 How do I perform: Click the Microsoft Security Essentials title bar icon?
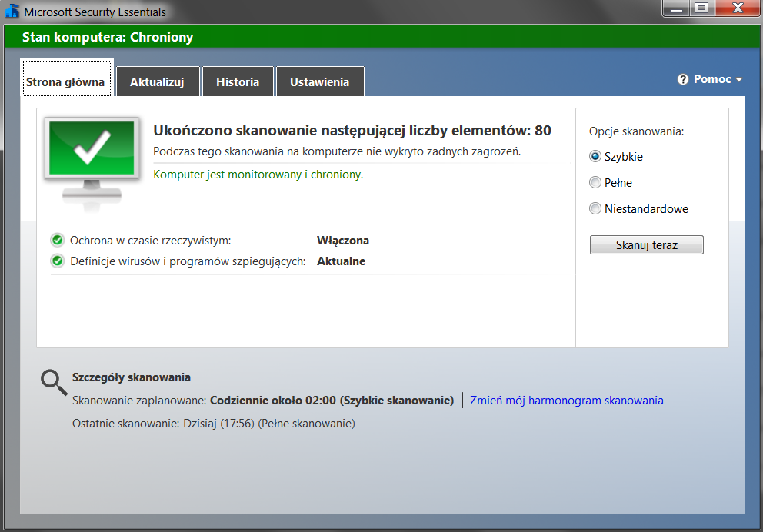(x=12, y=12)
